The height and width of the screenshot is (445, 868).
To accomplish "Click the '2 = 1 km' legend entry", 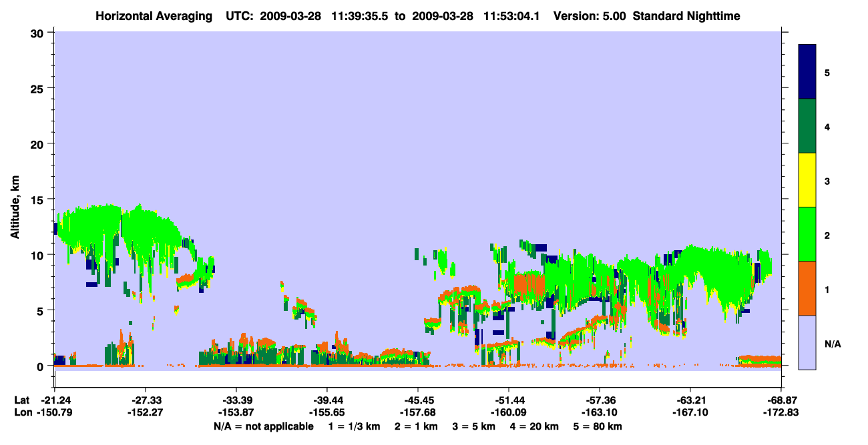I will click(x=417, y=426).
